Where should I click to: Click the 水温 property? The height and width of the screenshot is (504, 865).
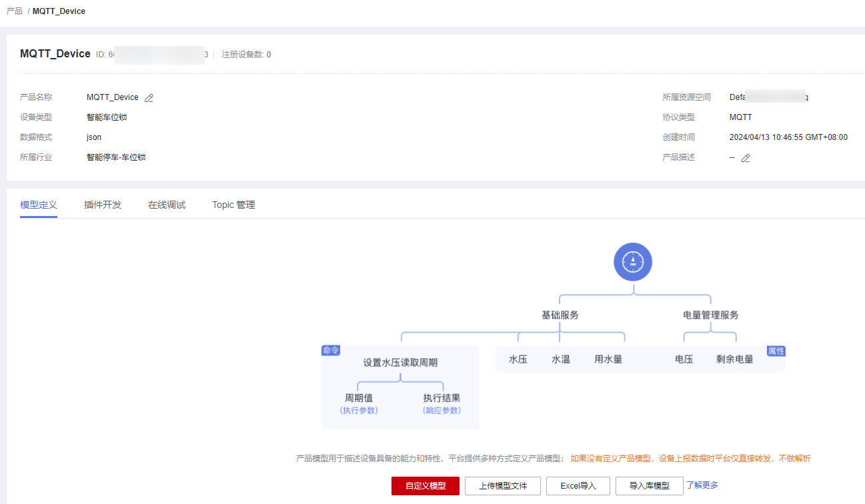561,359
